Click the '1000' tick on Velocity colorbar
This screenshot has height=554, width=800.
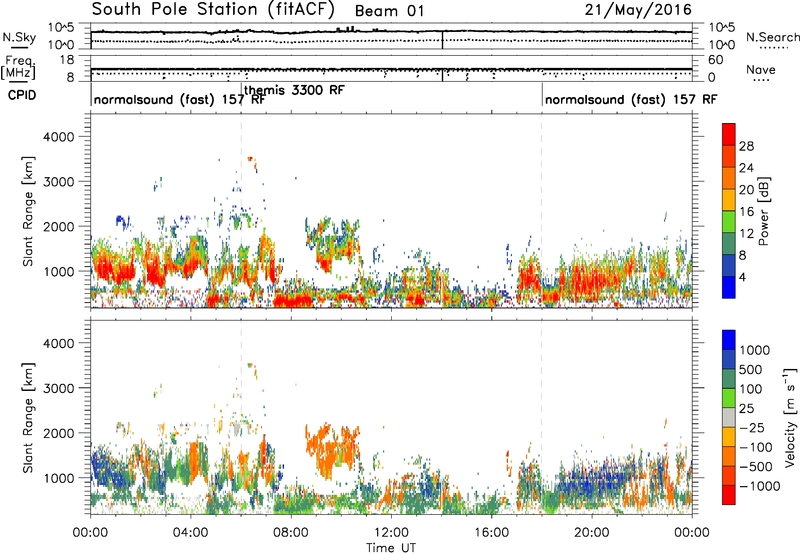coord(755,350)
